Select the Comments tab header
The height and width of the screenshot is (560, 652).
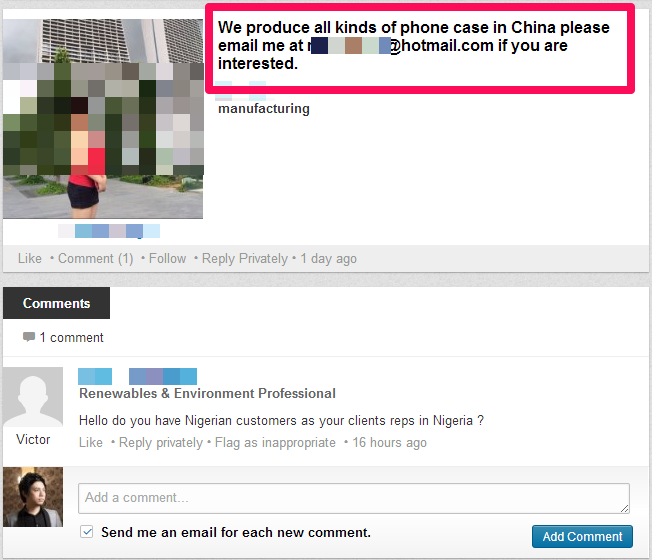point(57,303)
